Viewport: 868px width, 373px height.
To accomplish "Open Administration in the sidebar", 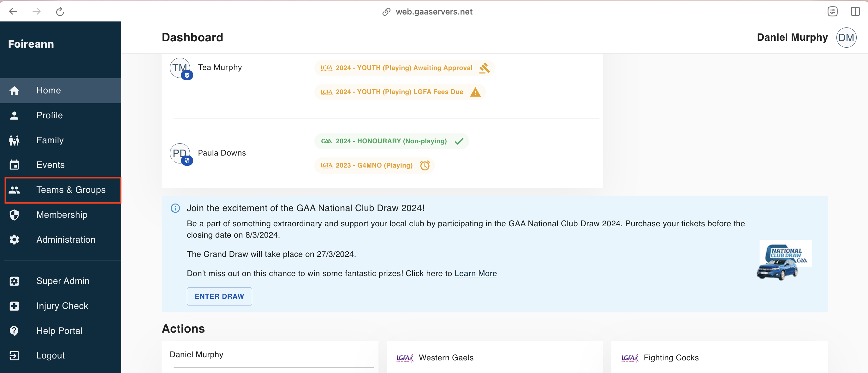I will click(x=61, y=240).
